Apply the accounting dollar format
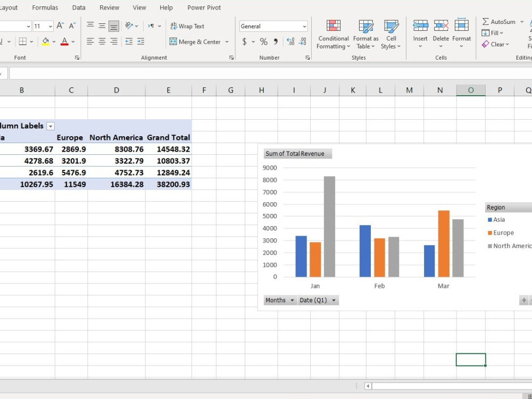The width and height of the screenshot is (532, 399). click(244, 41)
